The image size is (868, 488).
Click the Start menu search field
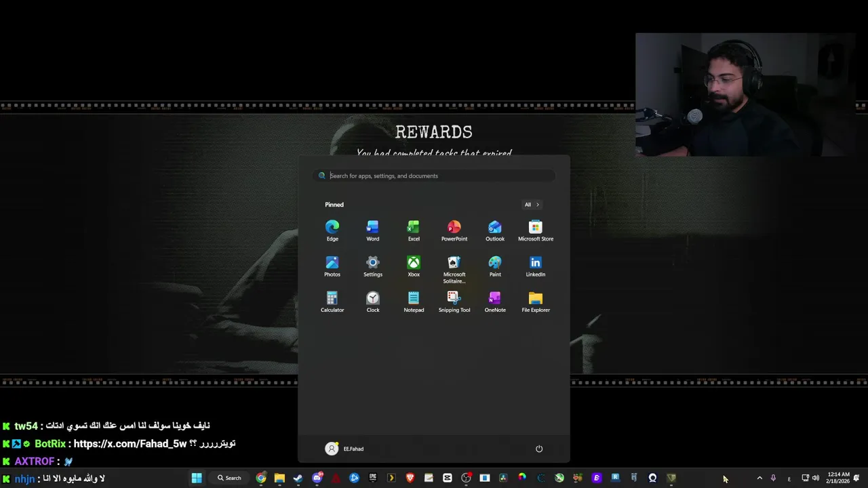pos(434,176)
